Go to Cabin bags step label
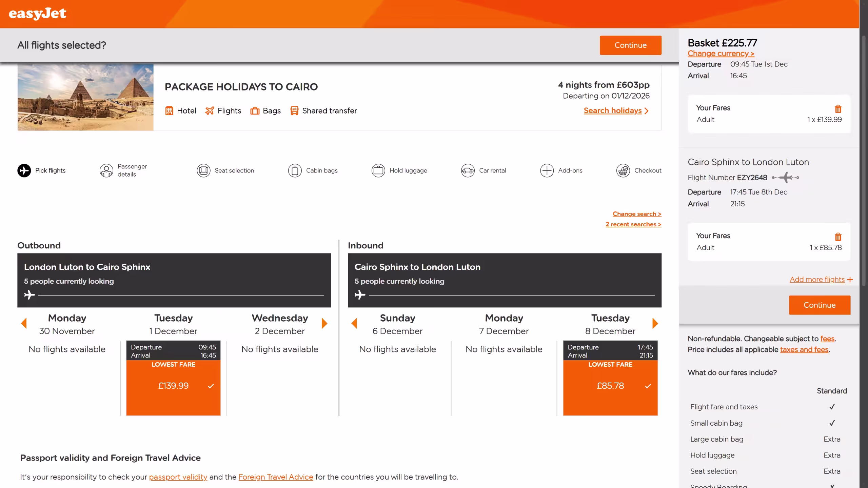Screen dimensions: 868x488 point(322,170)
